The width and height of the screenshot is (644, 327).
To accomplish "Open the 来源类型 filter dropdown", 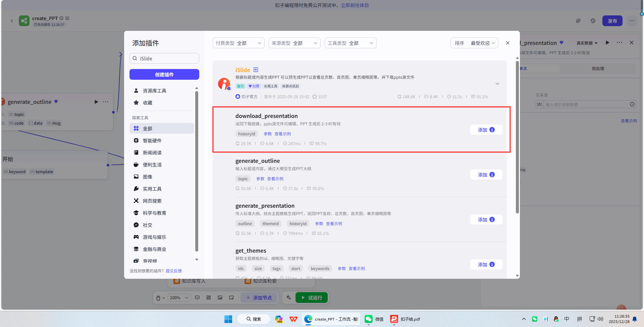I will click(x=294, y=43).
